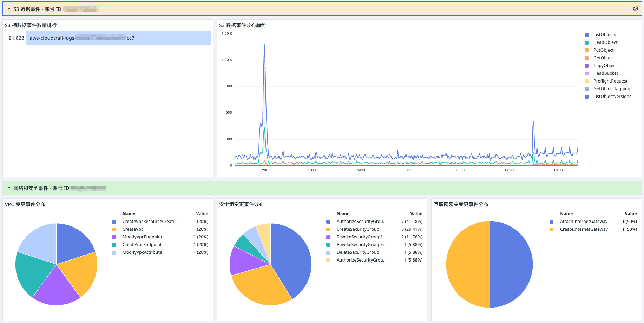Click the DeleteSecurityGroup legend color icon

[328, 252]
